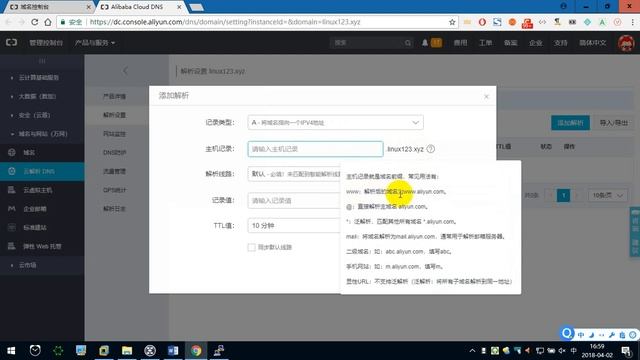Open 弹性 Web 托管 in the sidebar
Image resolution: width=640 pixels, height=360 pixels.
pyautogui.click(x=42, y=246)
